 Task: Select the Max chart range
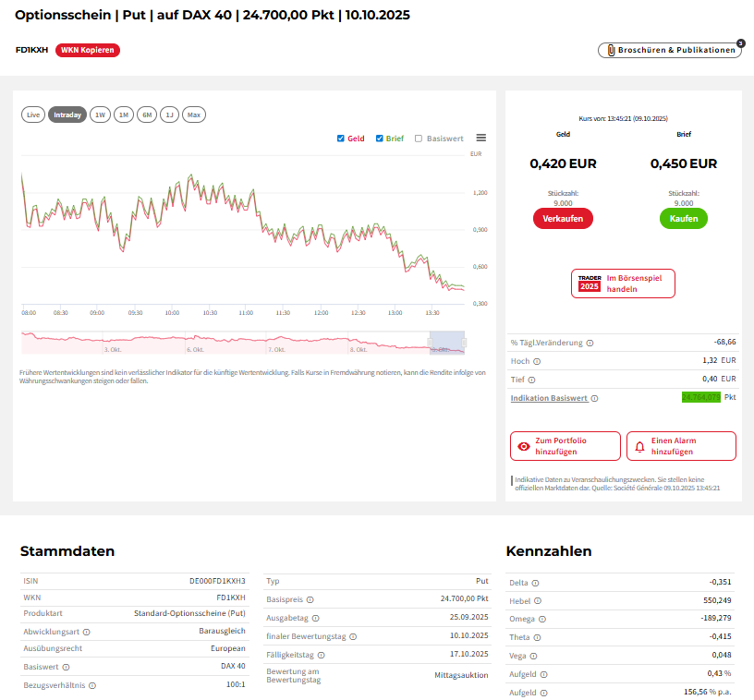(193, 115)
